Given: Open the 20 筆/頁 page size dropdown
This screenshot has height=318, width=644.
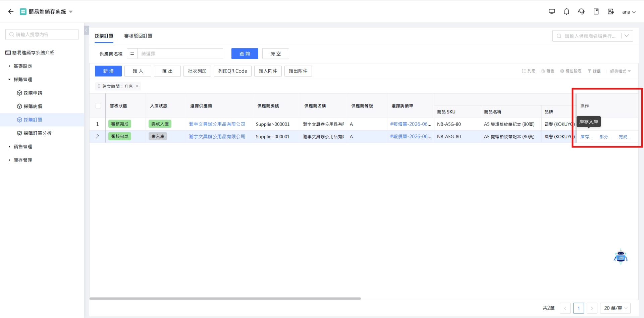Looking at the screenshot, I should (615, 308).
